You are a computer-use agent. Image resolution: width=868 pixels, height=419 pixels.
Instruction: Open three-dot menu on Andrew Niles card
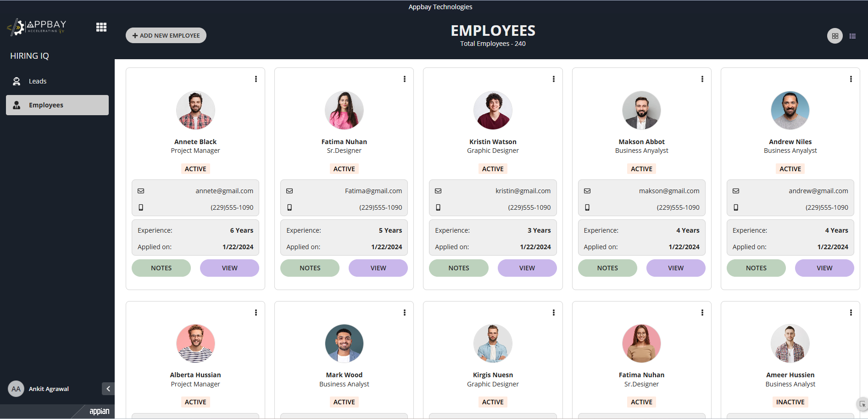[851, 79]
